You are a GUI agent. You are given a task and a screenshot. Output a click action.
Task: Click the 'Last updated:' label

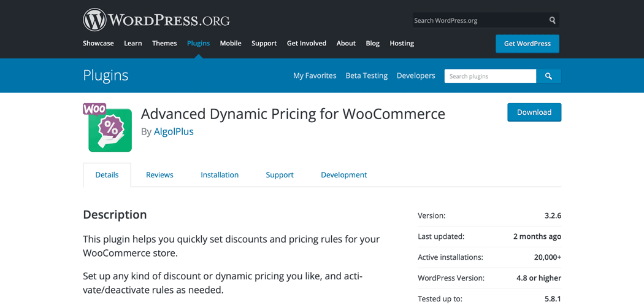pyautogui.click(x=441, y=236)
